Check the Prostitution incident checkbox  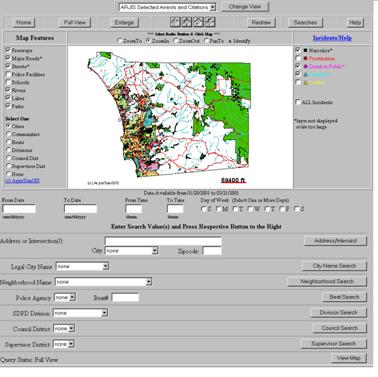298,58
